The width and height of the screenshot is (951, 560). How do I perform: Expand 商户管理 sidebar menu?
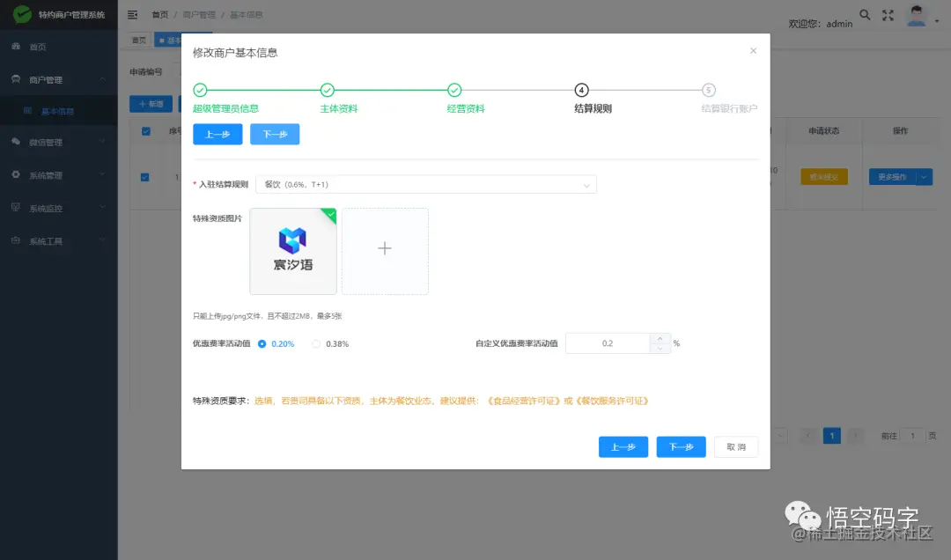(59, 79)
